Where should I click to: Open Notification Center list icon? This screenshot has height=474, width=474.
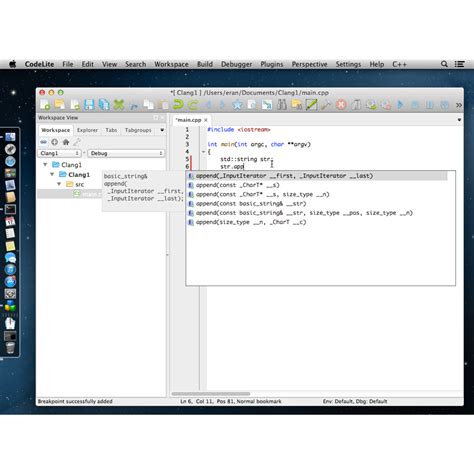[x=460, y=64]
